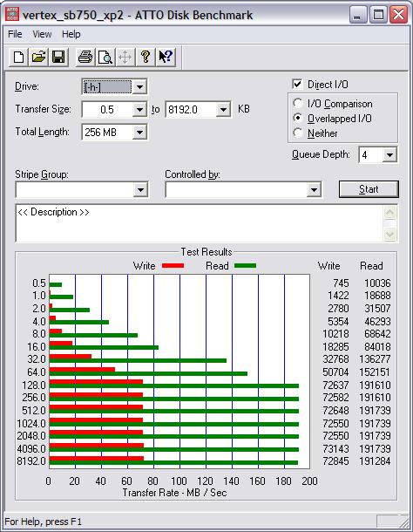Screen dimensions: 413x532
Task: Save benchmark results with floppy icon
Action: pyautogui.click(x=58, y=57)
